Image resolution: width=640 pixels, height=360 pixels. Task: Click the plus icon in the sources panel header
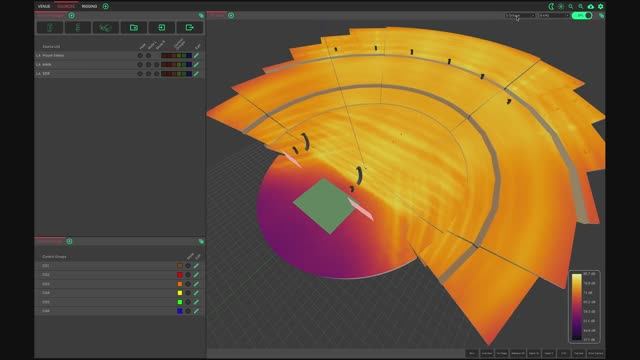tap(72, 16)
